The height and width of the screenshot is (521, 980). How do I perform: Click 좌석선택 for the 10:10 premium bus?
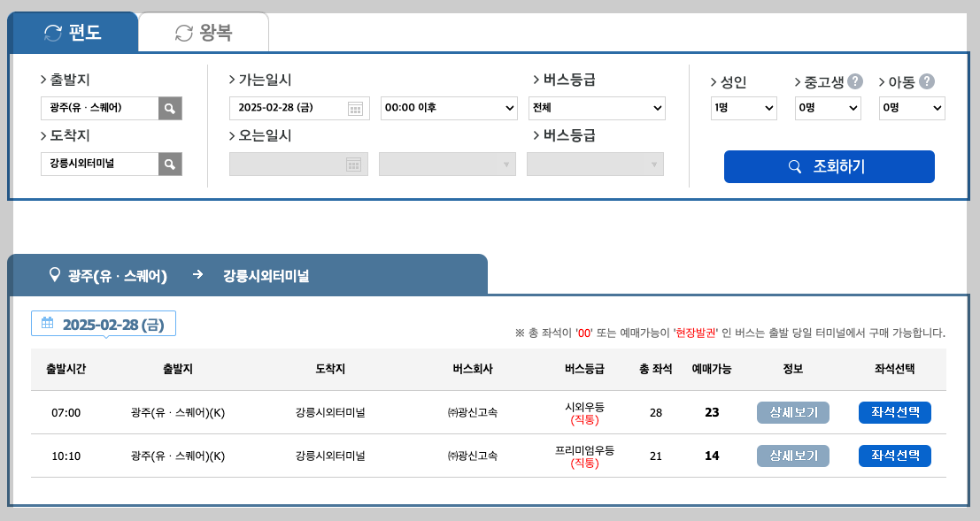coord(894,456)
